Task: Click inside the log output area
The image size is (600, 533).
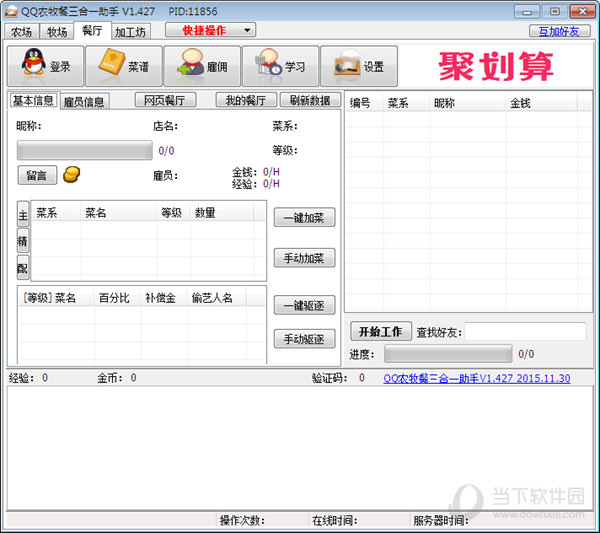Action: [x=300, y=448]
